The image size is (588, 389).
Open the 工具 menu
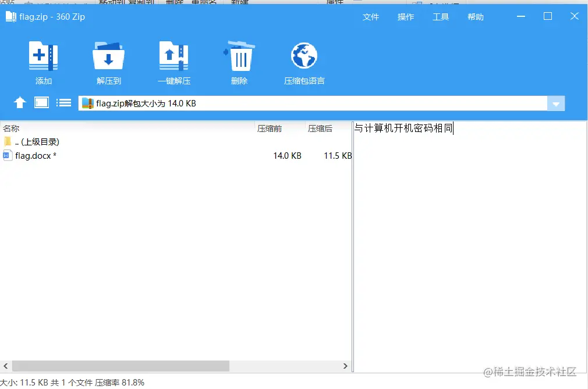440,17
